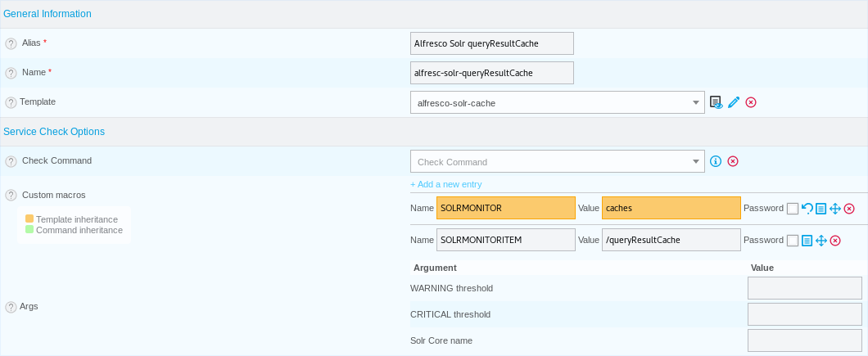Click the Alias input field
868x356 pixels.
coord(492,43)
